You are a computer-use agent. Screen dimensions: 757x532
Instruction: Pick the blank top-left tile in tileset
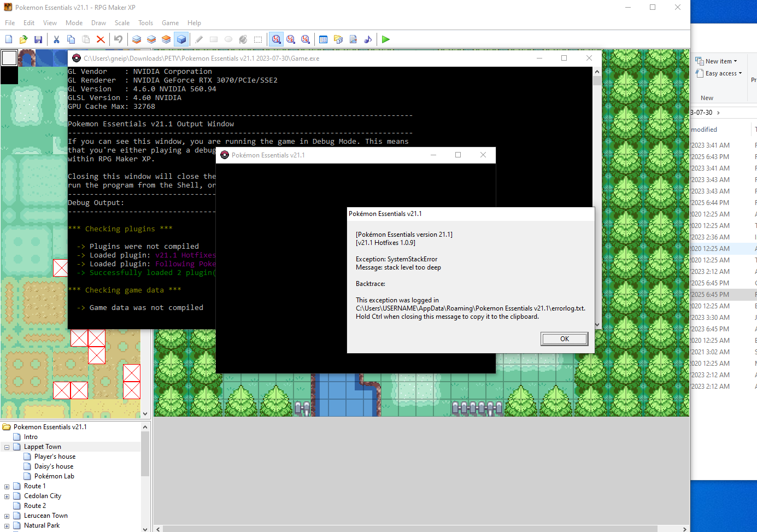click(x=9, y=58)
